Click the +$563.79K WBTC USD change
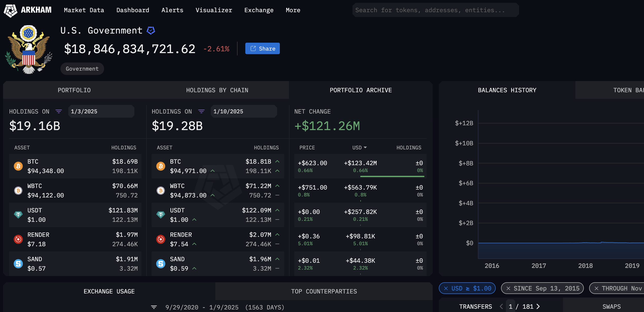This screenshot has height=312, width=644. pyautogui.click(x=360, y=188)
